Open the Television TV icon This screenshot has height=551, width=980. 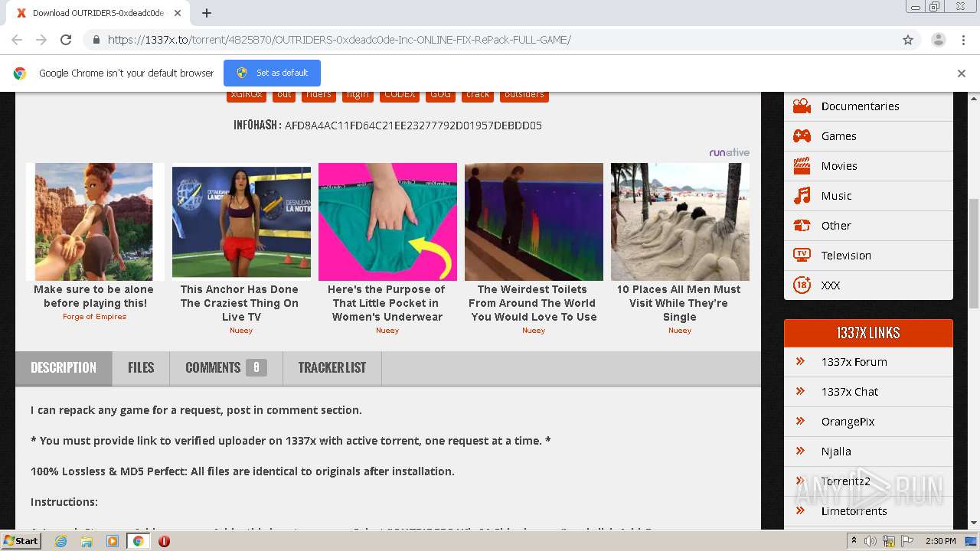(802, 256)
